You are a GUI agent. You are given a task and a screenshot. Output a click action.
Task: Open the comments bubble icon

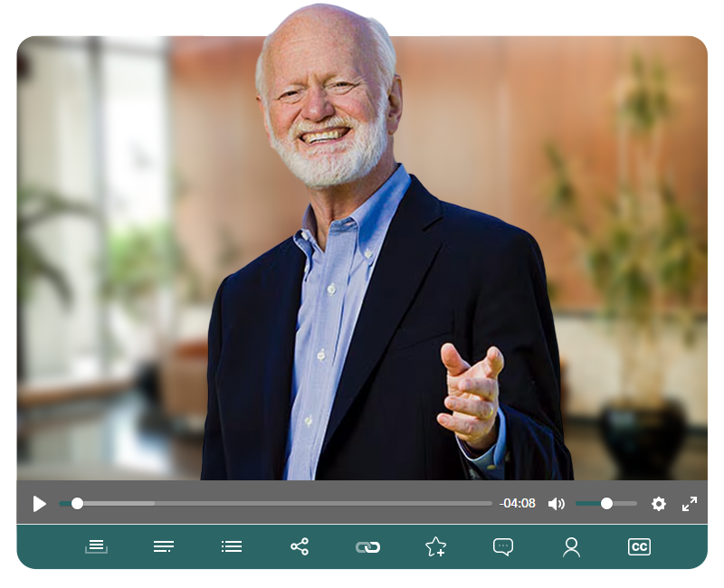(x=503, y=546)
